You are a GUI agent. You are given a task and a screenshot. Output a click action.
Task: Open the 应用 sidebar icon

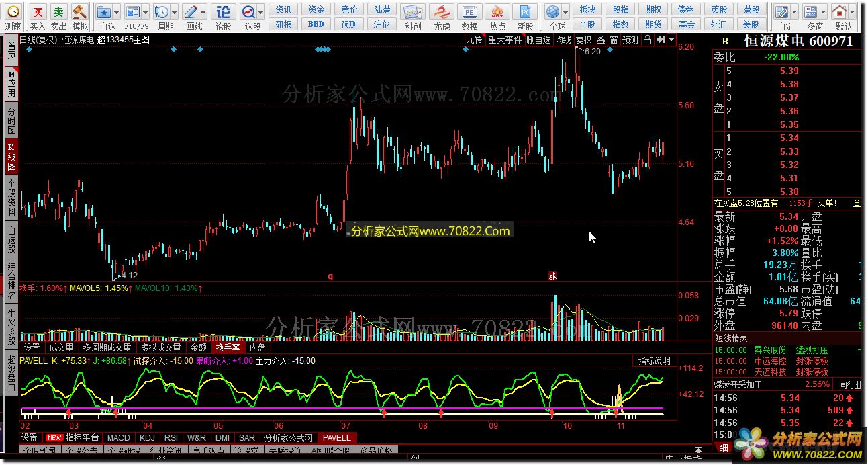click(x=11, y=83)
